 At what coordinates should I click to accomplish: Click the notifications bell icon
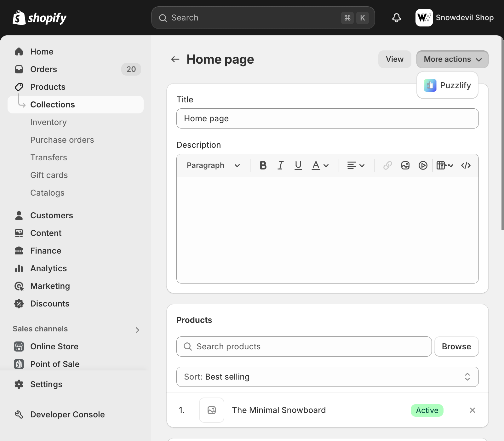(x=396, y=18)
